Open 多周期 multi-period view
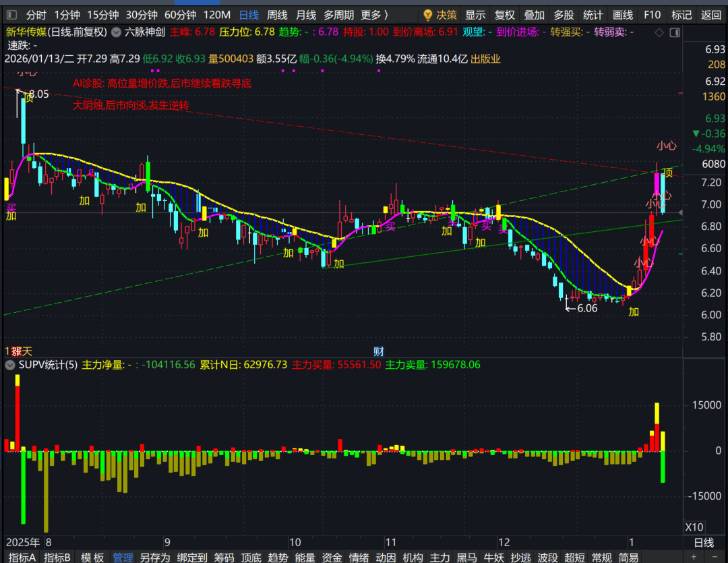 click(x=338, y=16)
